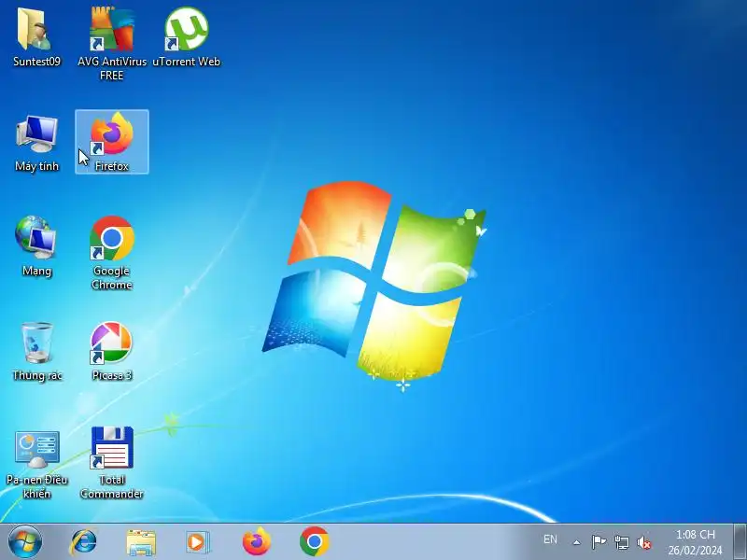Click the muted volume speaker icon
Screen dimensions: 747x560
[x=644, y=542]
